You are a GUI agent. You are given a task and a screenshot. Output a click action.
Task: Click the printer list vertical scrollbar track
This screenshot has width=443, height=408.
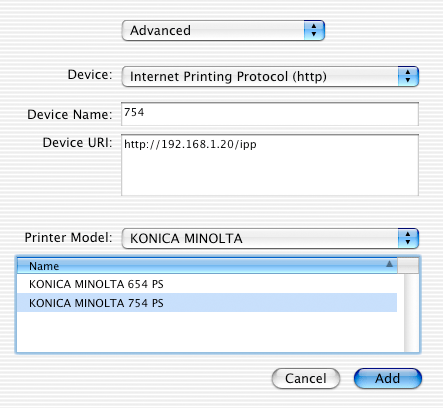pos(412,313)
